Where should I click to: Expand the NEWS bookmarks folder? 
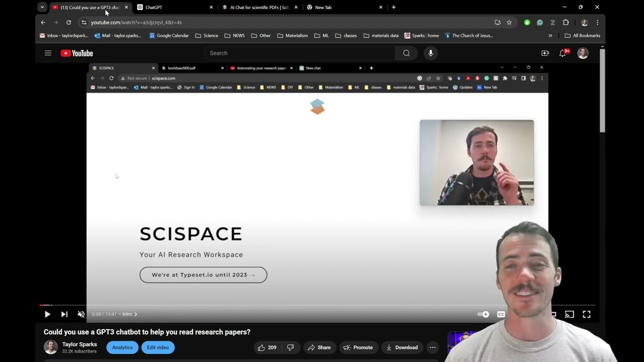(x=234, y=36)
